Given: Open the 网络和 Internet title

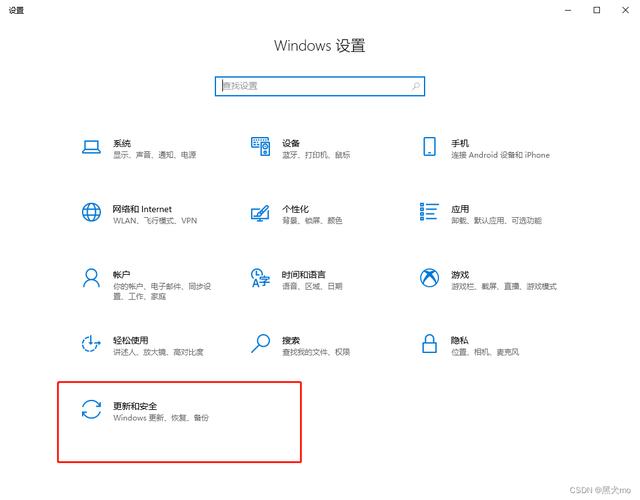Looking at the screenshot, I should [x=142, y=209].
